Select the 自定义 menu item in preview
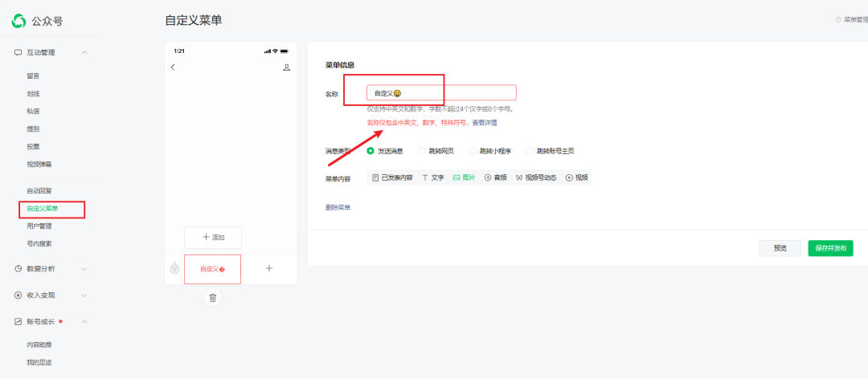Image resolution: width=868 pixels, height=379 pixels. (212, 269)
